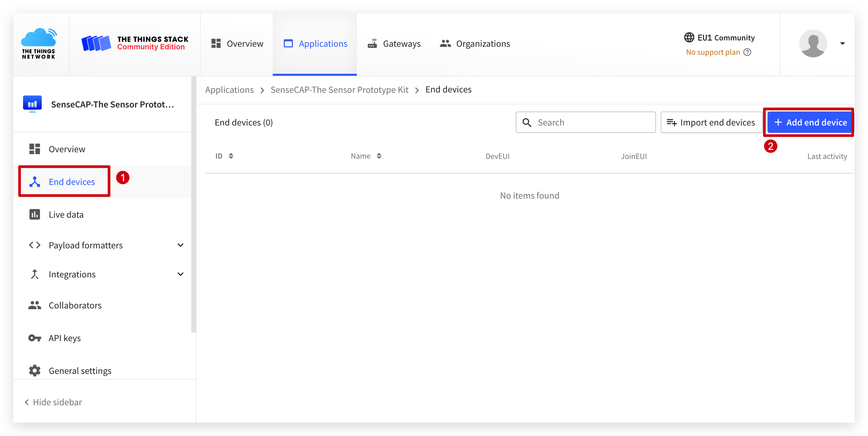Click Hide sidebar
The height and width of the screenshot is (436, 868).
point(53,402)
